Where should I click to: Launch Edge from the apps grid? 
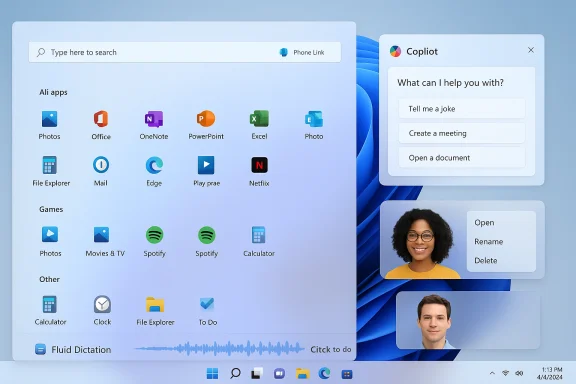click(154, 172)
